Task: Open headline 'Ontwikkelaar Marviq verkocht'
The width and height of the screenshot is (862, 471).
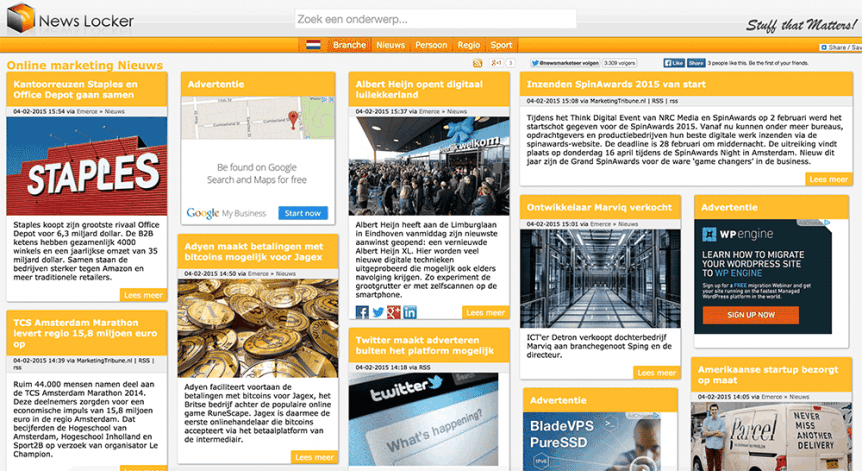Action: pyautogui.click(x=599, y=207)
